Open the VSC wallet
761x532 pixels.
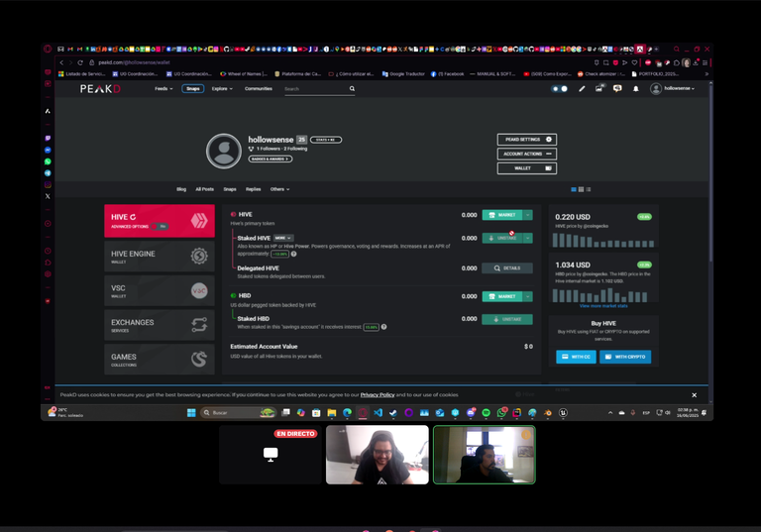point(160,290)
